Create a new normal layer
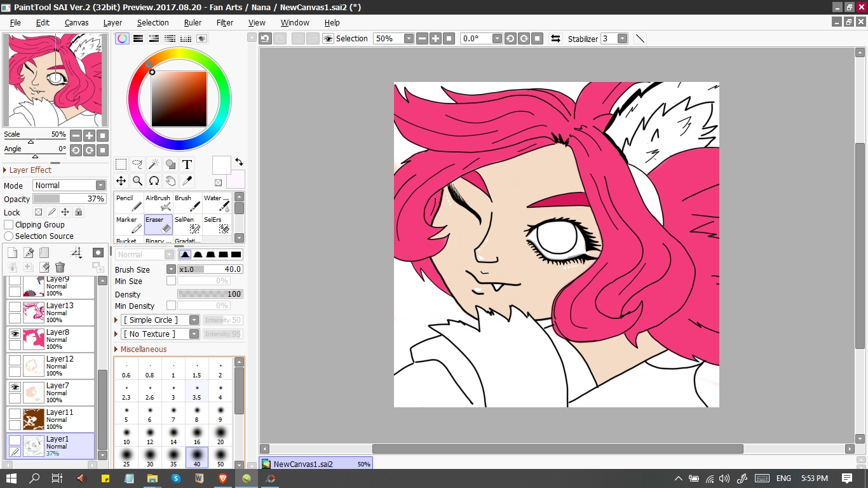 [13, 253]
